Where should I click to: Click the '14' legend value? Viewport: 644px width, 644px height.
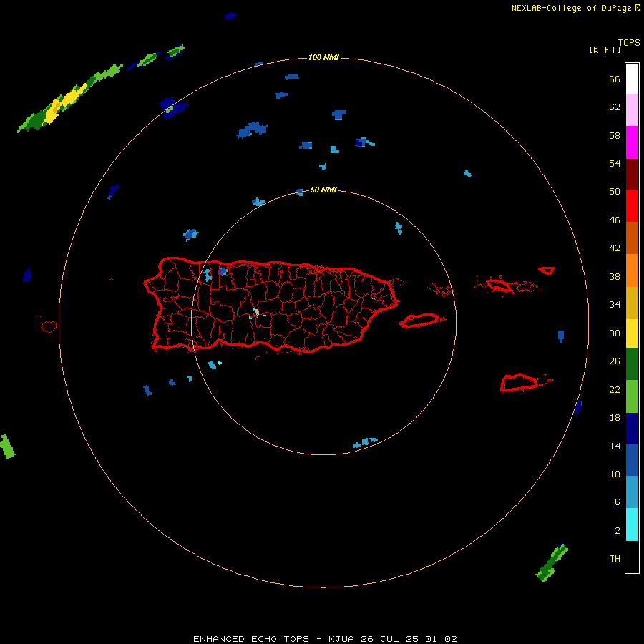(x=615, y=446)
